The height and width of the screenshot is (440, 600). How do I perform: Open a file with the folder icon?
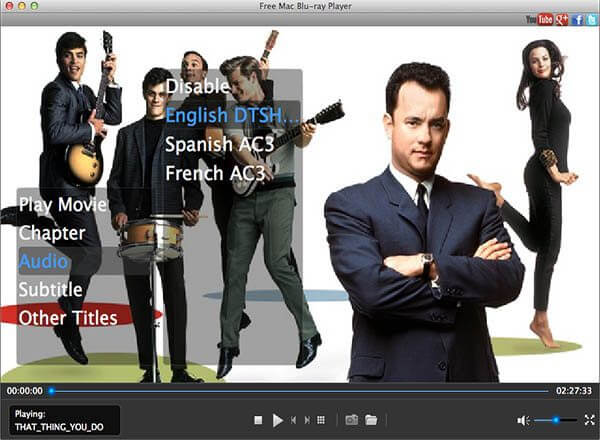click(x=371, y=420)
